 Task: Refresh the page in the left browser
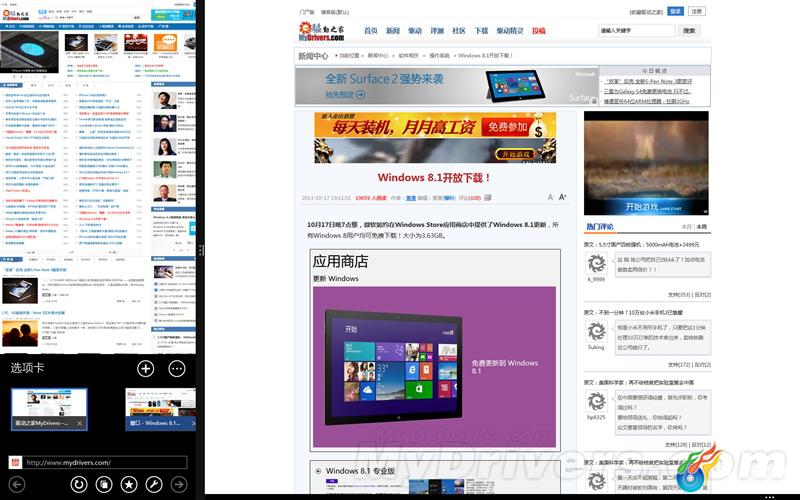79,484
